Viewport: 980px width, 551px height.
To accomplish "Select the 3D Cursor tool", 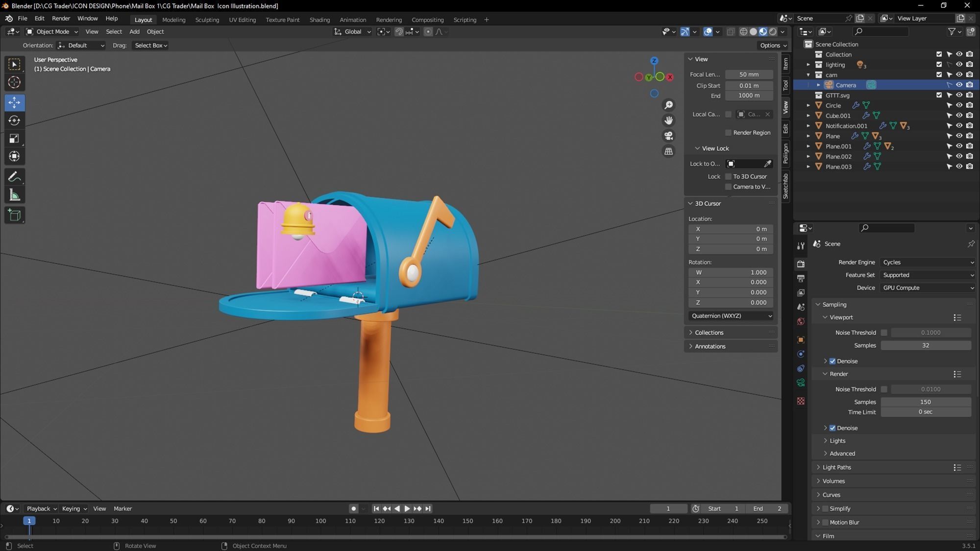I will pyautogui.click(x=14, y=82).
